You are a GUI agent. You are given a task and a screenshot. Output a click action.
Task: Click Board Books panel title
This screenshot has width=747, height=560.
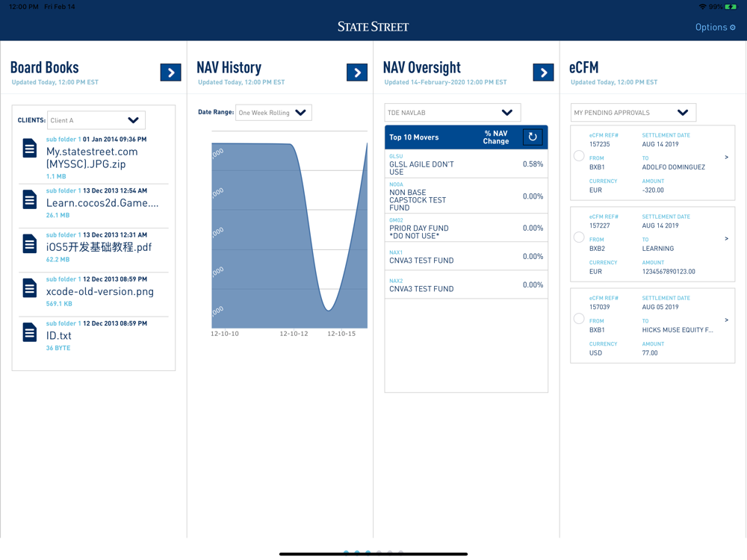point(44,68)
